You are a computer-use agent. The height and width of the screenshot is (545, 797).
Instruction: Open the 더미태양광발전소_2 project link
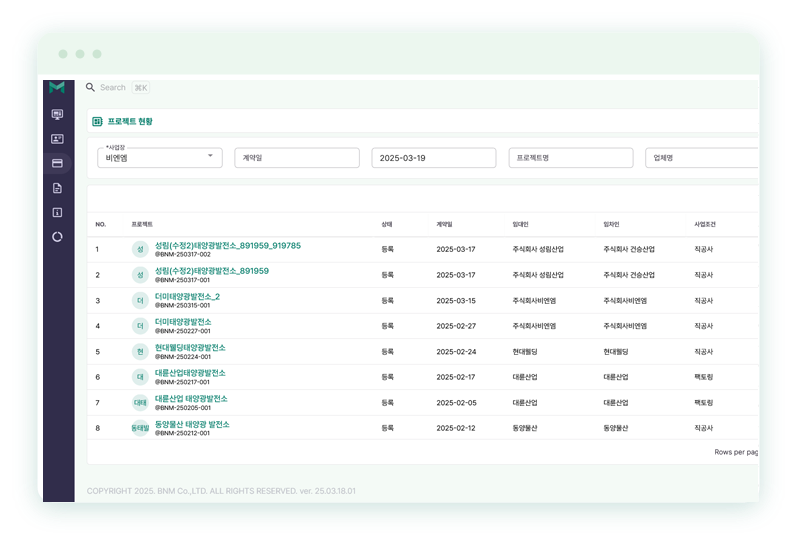coord(187,296)
